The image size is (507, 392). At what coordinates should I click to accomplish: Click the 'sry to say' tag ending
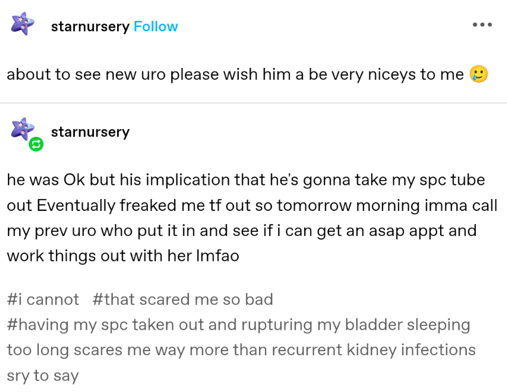click(x=43, y=376)
